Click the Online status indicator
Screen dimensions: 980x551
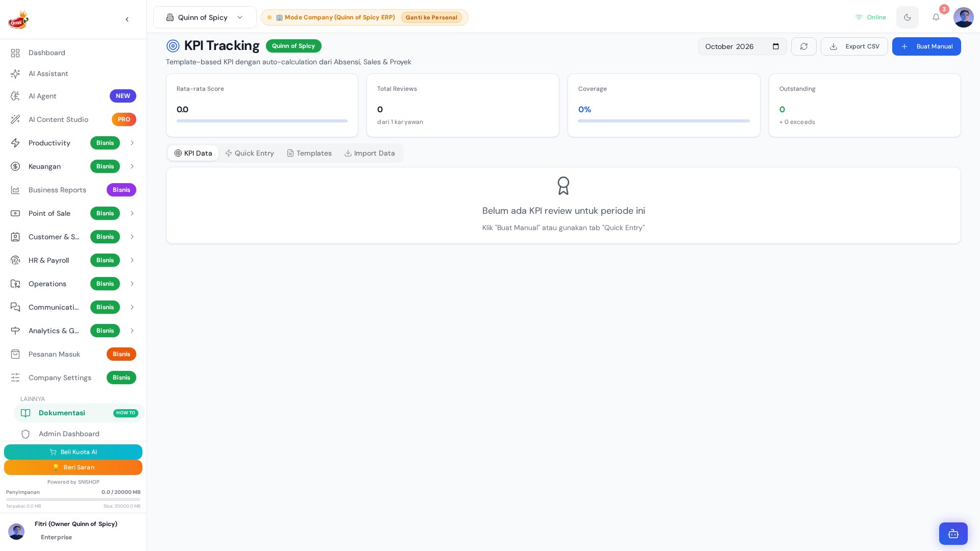pyautogui.click(x=871, y=17)
